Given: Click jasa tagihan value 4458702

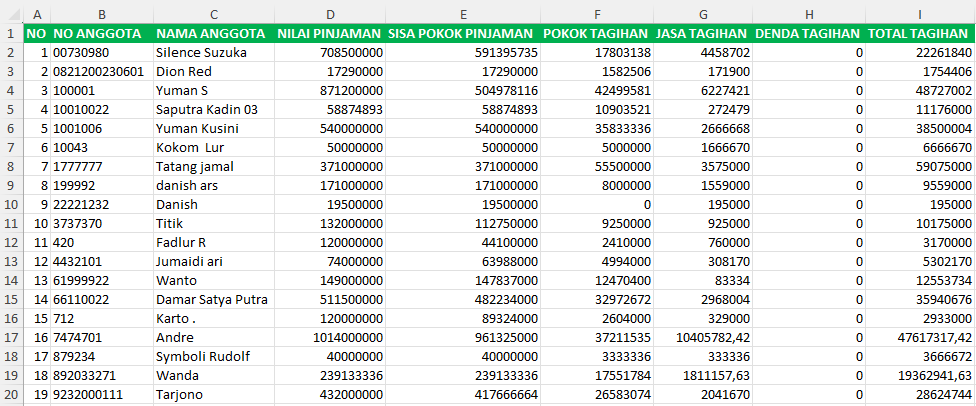Looking at the screenshot, I should pos(703,52).
